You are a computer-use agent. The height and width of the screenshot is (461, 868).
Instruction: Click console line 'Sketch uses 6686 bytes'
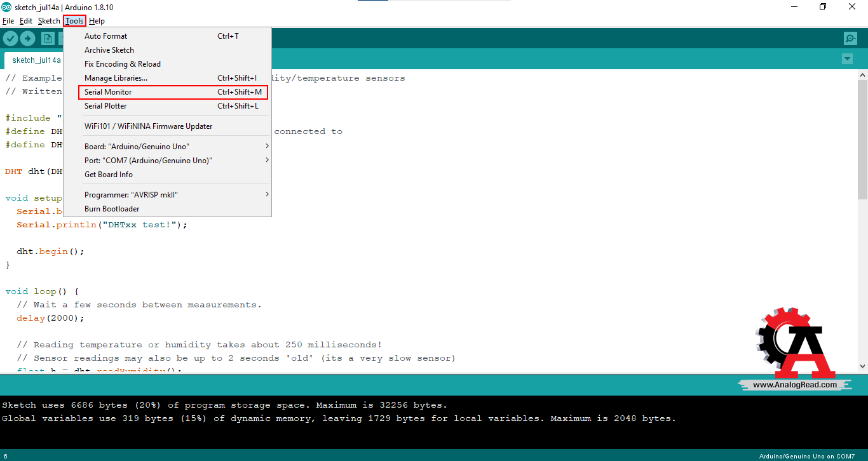(224, 405)
